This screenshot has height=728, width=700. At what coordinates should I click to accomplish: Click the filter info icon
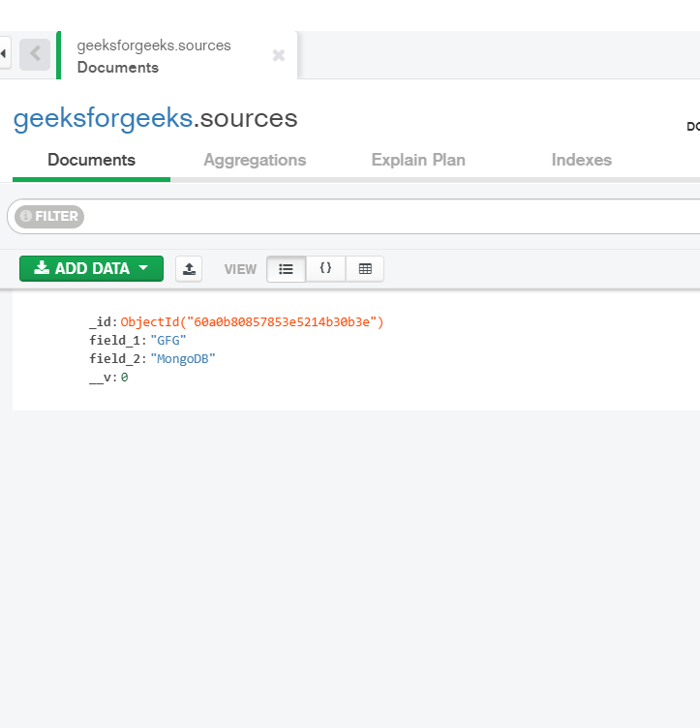pos(26,216)
